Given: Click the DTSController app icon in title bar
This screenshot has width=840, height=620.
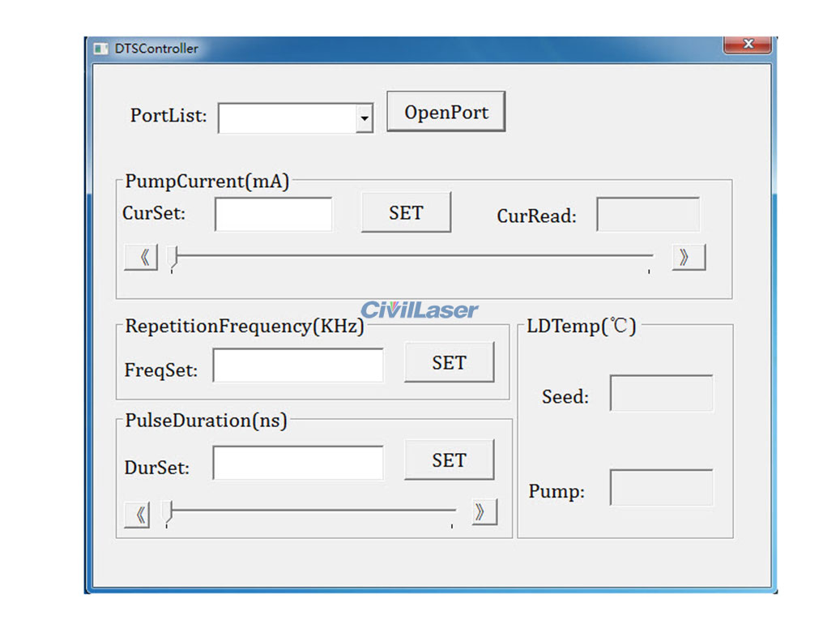Looking at the screenshot, I should point(101,49).
